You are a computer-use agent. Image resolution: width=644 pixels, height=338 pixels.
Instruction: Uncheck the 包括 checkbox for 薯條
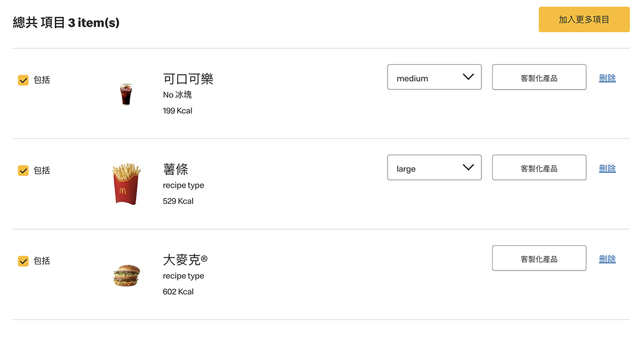coord(24,171)
